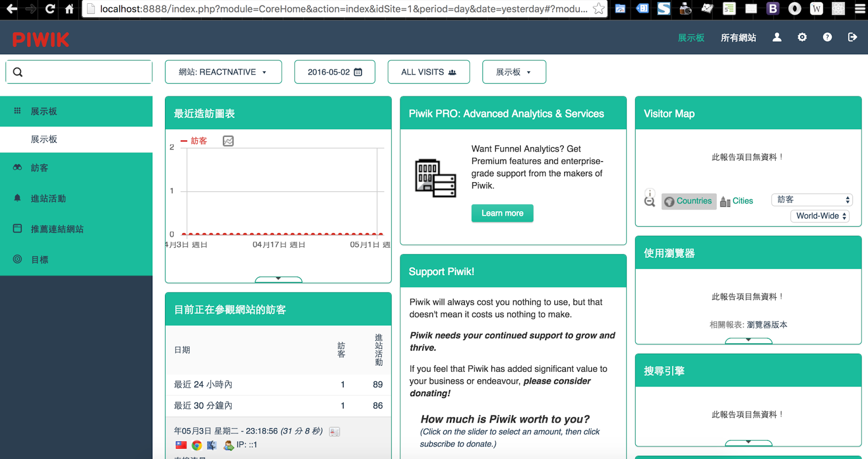Toggle the 訪客 series legend in the chart
This screenshot has height=459, width=868.
tap(194, 141)
